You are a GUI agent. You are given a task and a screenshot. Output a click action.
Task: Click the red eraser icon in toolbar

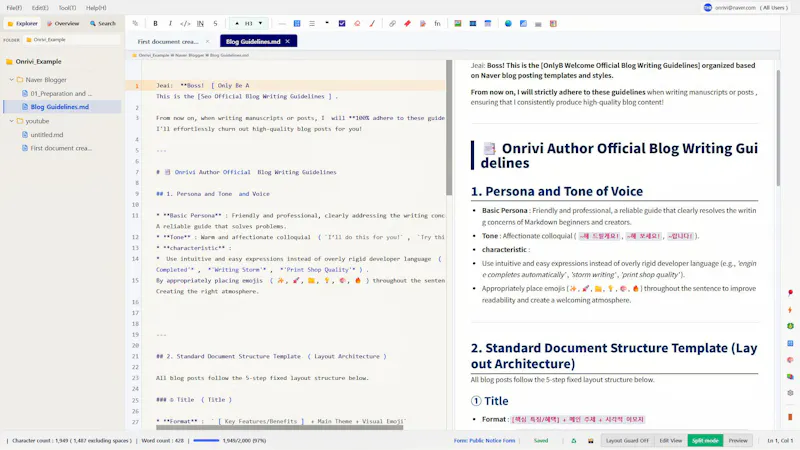pyautogui.click(x=357, y=23)
